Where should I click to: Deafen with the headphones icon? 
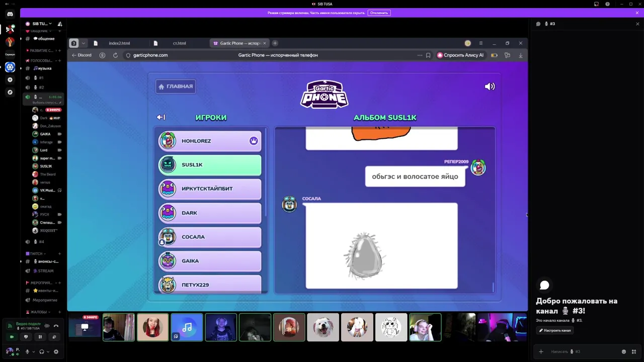click(42, 351)
